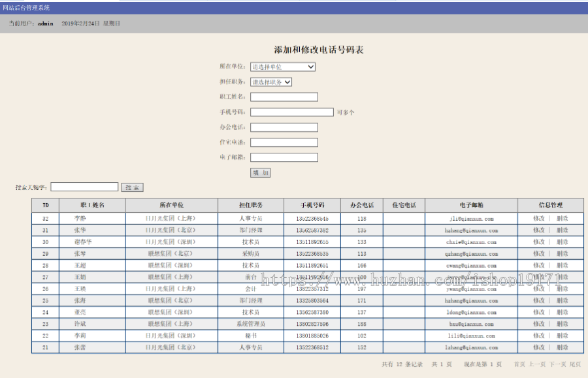Click 删除 for employee 张华
This screenshot has width=588, height=378.
coord(564,230)
